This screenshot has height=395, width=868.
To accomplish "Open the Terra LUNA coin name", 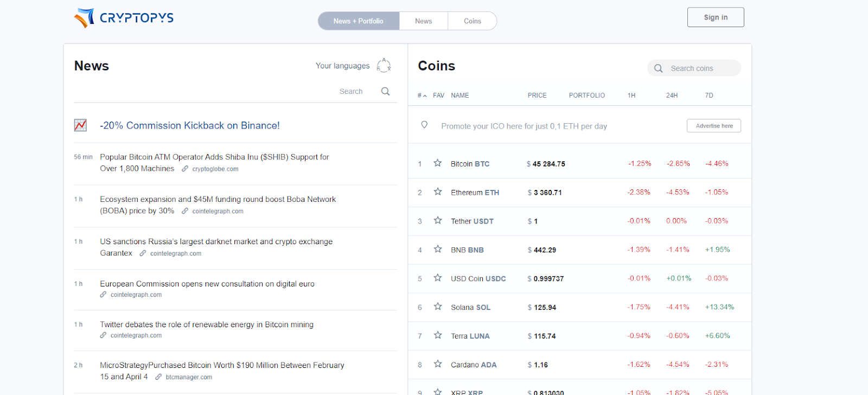I will tap(470, 336).
